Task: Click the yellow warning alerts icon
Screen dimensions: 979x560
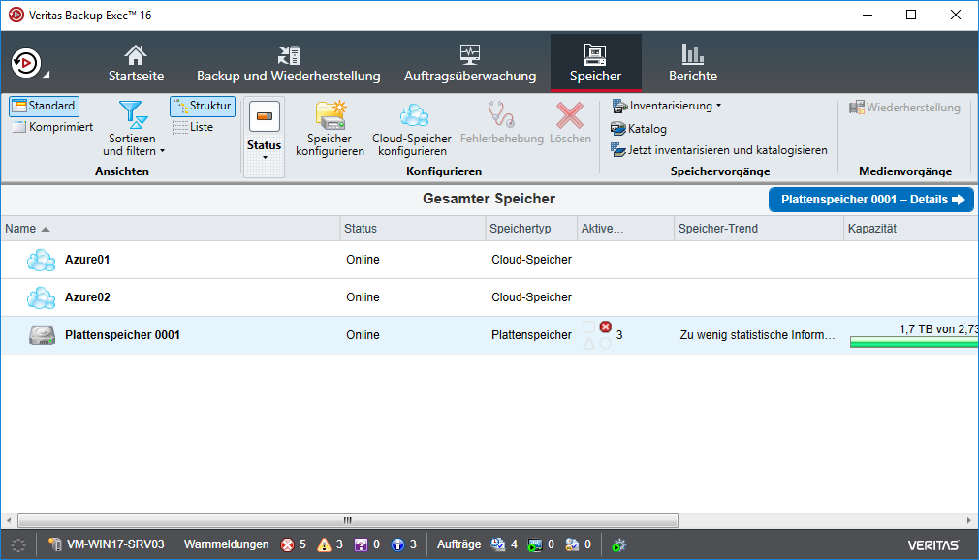Action: [324, 544]
